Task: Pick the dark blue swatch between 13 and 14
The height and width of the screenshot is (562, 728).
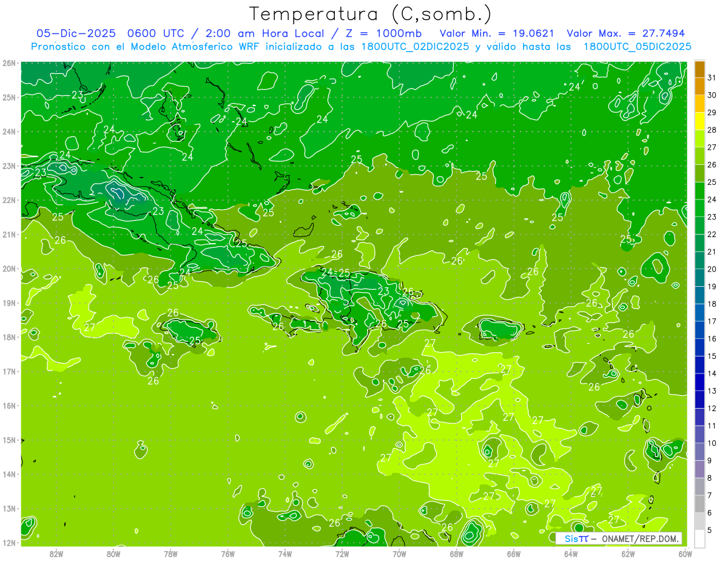Action: (x=699, y=382)
